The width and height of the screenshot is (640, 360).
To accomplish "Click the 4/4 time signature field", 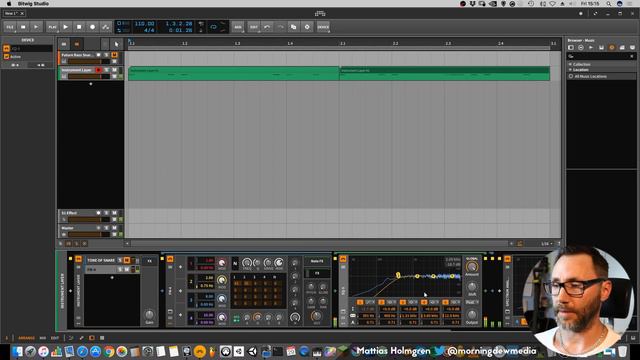I will click(x=149, y=30).
